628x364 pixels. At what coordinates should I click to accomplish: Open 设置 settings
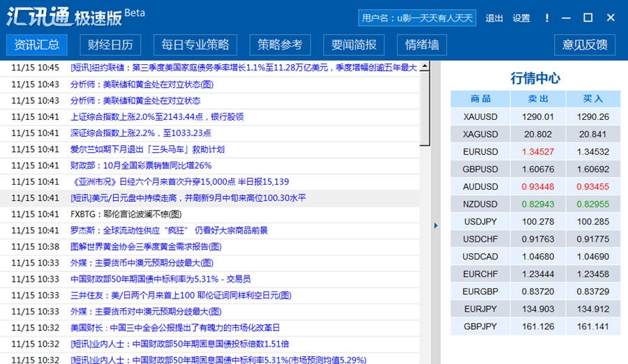(521, 18)
